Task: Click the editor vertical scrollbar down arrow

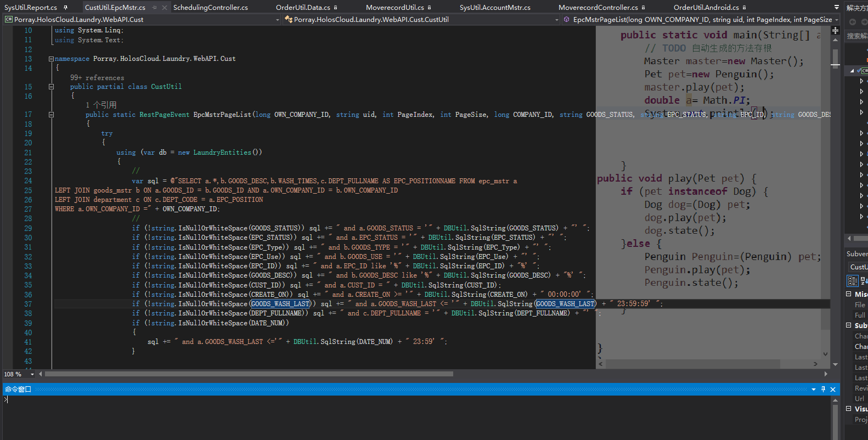Action: tap(835, 364)
